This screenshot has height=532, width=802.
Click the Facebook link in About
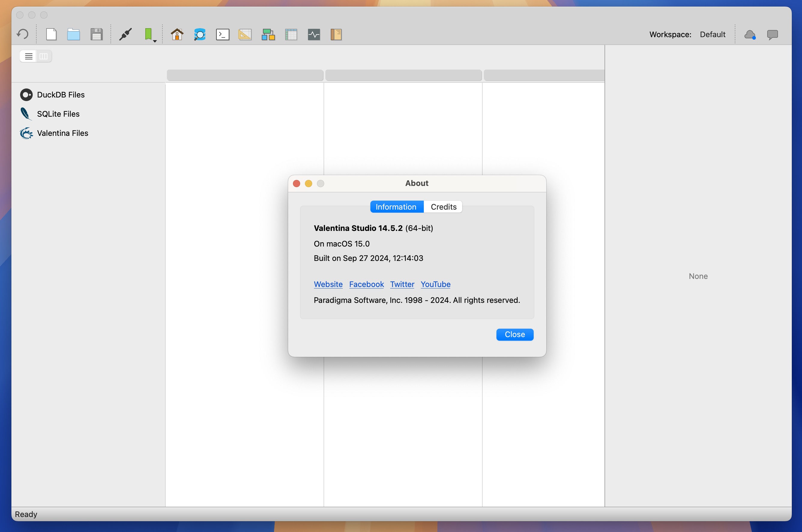(366, 284)
